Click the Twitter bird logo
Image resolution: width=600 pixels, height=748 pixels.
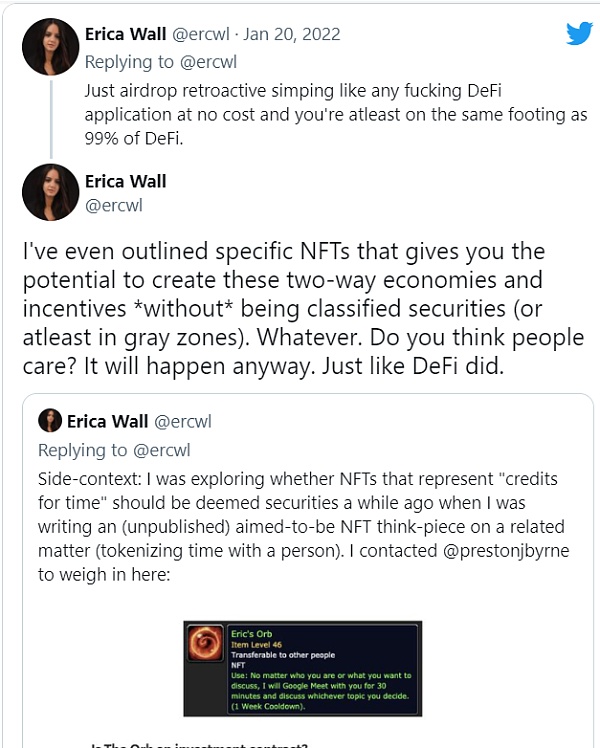(579, 33)
